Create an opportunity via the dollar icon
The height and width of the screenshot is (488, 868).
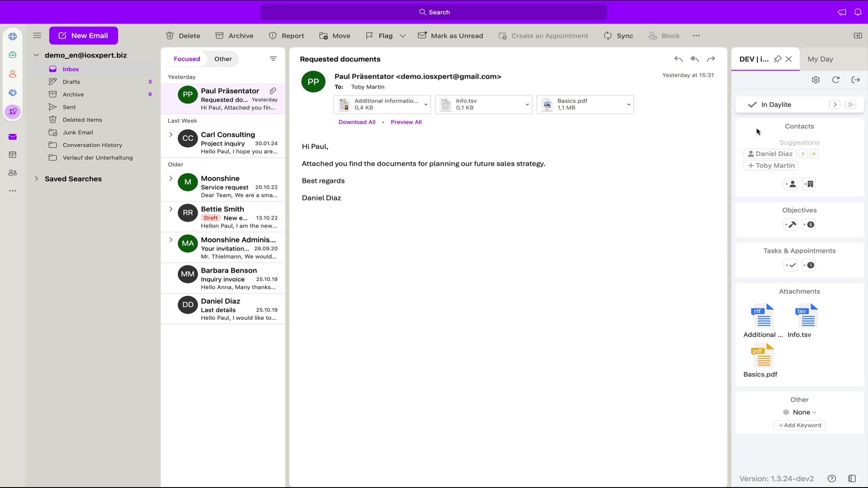[x=809, y=225]
